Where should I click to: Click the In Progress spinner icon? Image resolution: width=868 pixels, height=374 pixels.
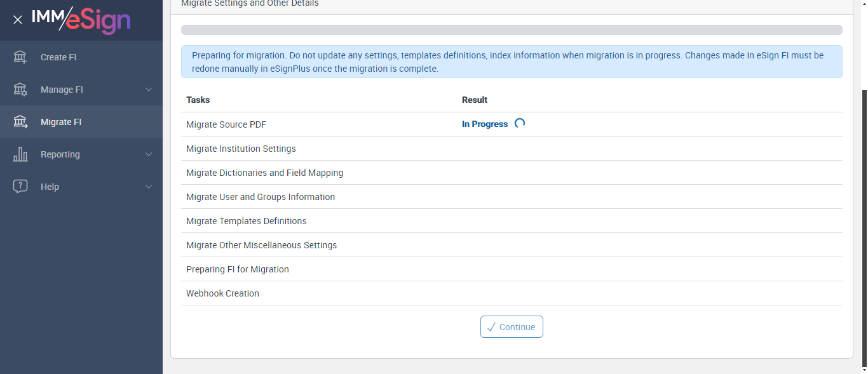(x=520, y=124)
